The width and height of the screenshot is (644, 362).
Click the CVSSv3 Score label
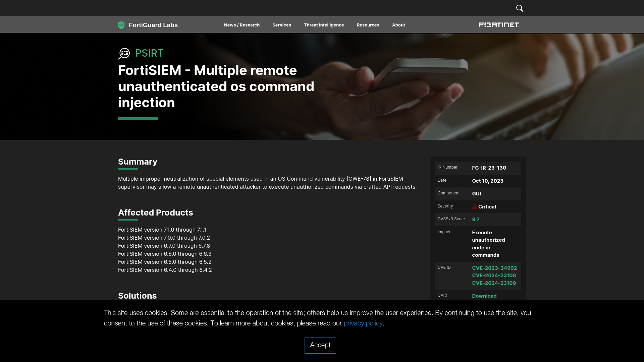pos(451,219)
